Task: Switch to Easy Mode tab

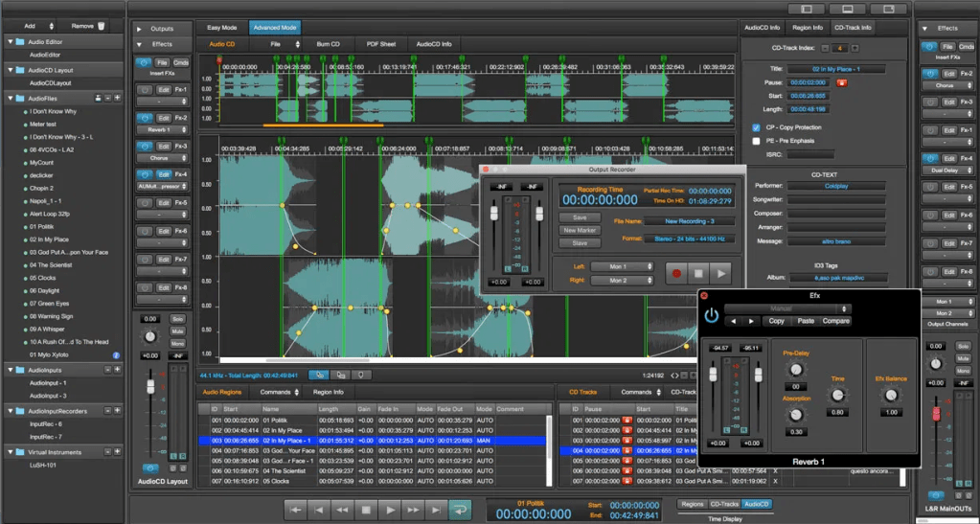Action: (x=222, y=28)
